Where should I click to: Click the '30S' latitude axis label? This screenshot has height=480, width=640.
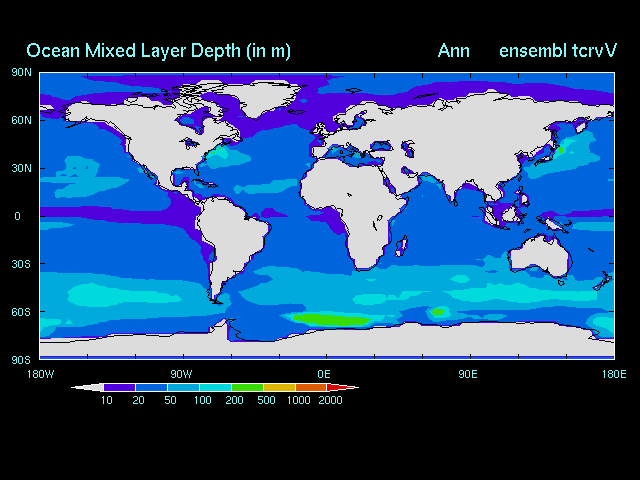point(21,264)
